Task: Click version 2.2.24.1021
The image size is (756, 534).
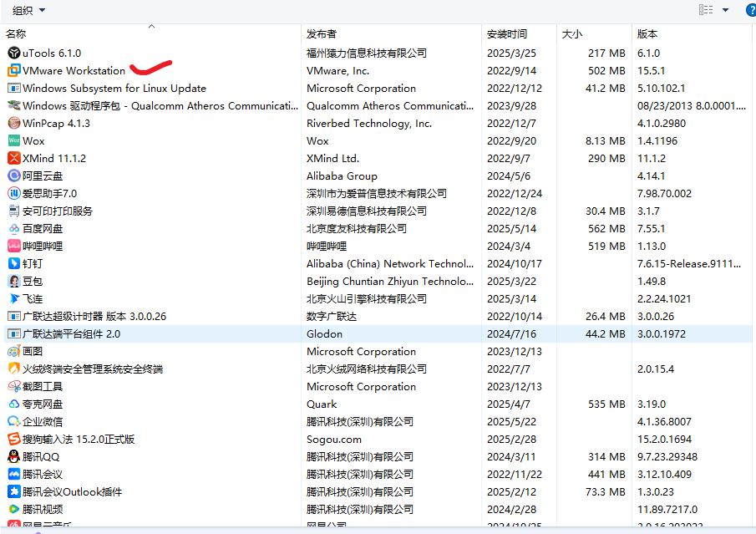Action: (664, 298)
